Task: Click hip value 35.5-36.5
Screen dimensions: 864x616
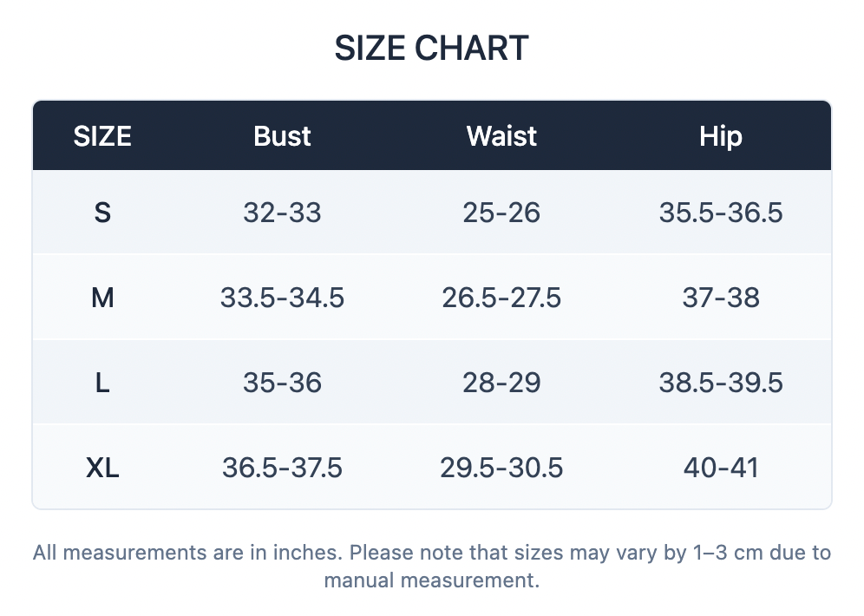Action: coord(721,213)
